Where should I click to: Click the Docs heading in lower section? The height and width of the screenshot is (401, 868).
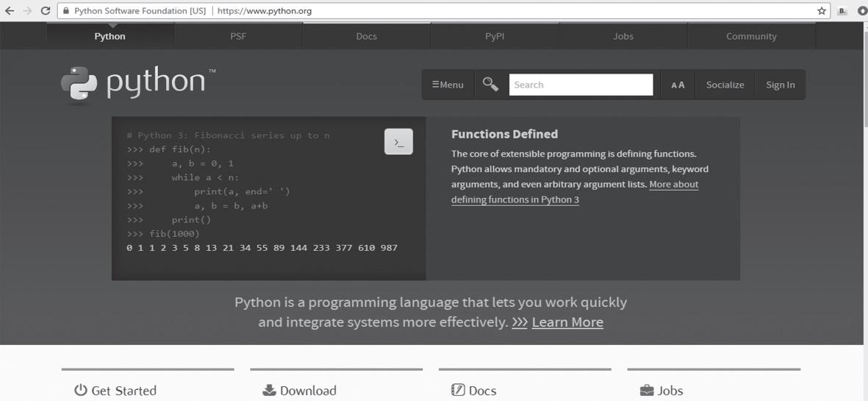(483, 391)
